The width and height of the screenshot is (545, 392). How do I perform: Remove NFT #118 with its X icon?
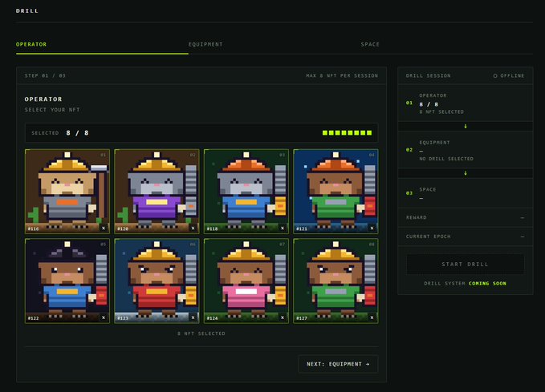pyautogui.click(x=283, y=228)
